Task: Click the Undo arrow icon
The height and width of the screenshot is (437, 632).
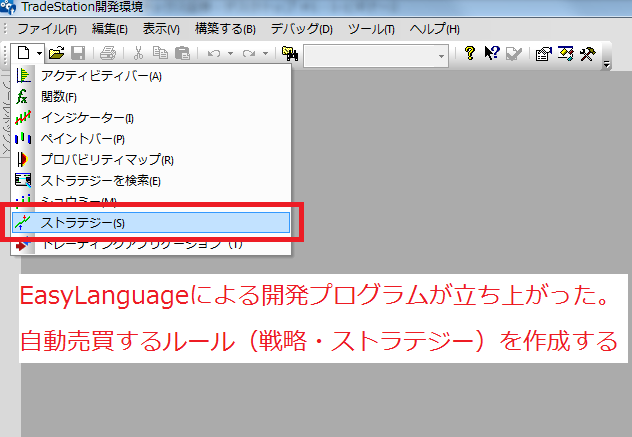Action: click(x=214, y=53)
